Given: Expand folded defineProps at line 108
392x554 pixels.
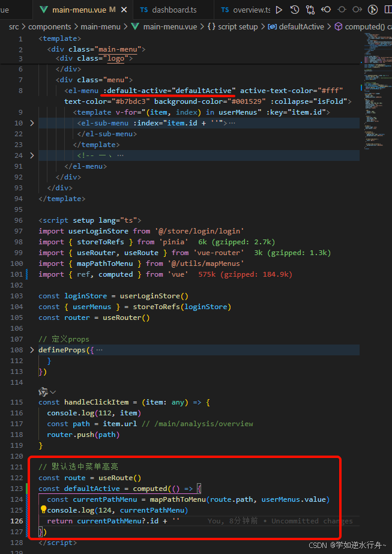Looking at the screenshot, I should point(32,350).
